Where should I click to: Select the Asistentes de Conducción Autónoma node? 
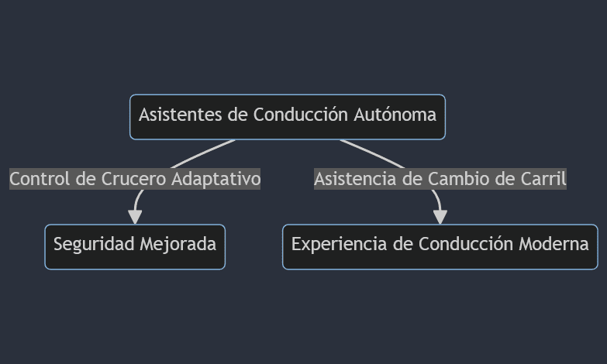[288, 117]
